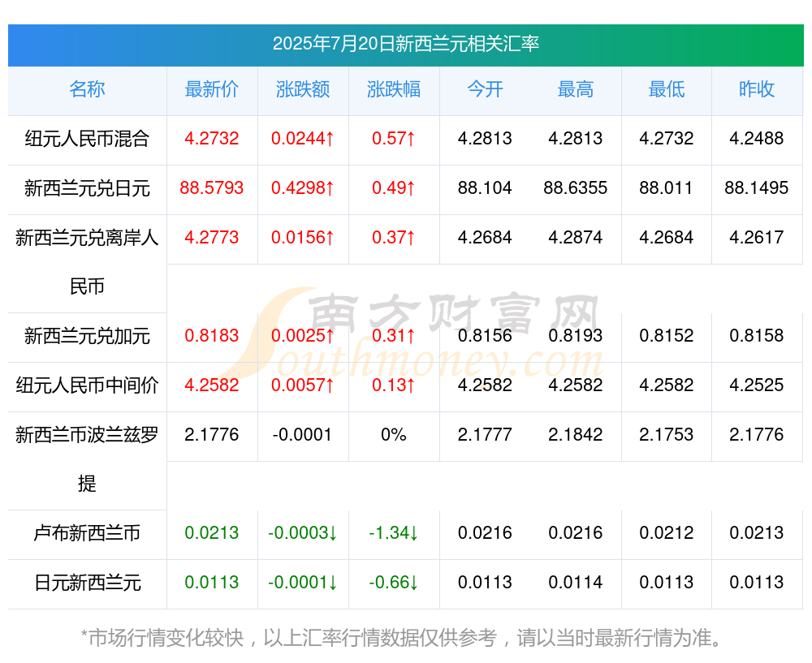This screenshot has width=812, height=663.
Task: Click the 涨跌额 column header
Action: (303, 89)
